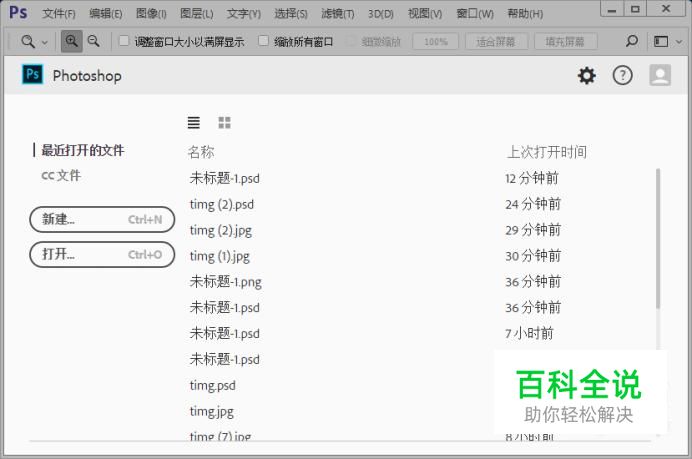Viewport: 692px width, 459px height.
Task: Open the 视图(V) menu
Action: click(425, 14)
